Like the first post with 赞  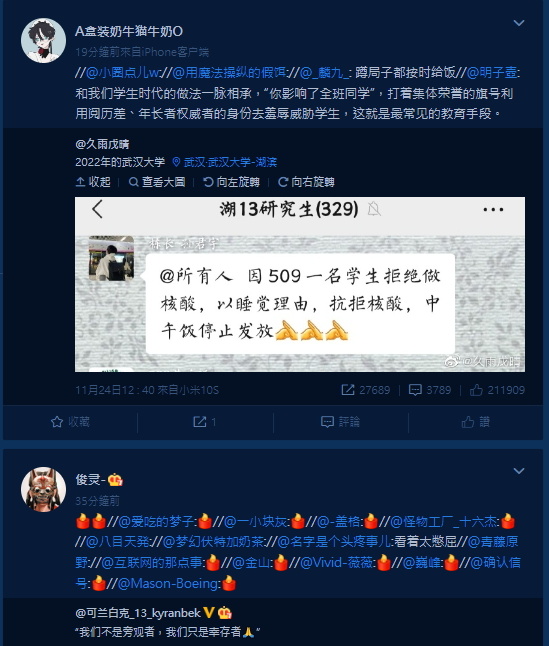pyautogui.click(x=476, y=421)
